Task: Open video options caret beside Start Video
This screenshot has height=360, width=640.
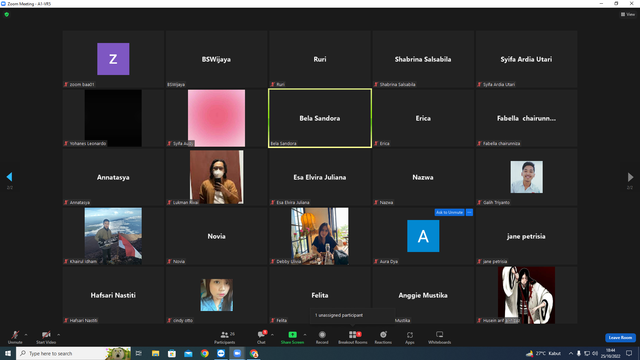Action: coord(58,335)
